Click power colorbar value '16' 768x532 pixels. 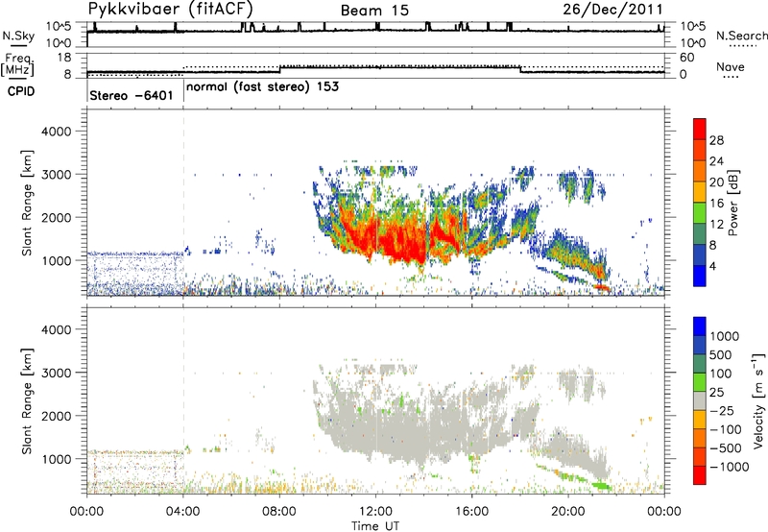(x=716, y=204)
